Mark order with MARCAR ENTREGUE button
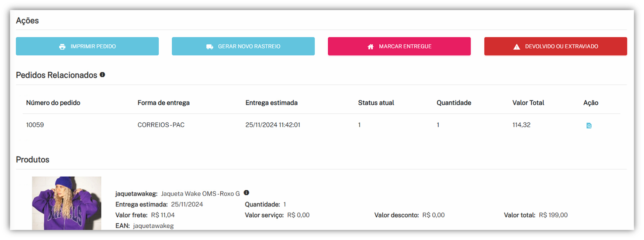The height and width of the screenshot is (240, 644). pyautogui.click(x=399, y=46)
